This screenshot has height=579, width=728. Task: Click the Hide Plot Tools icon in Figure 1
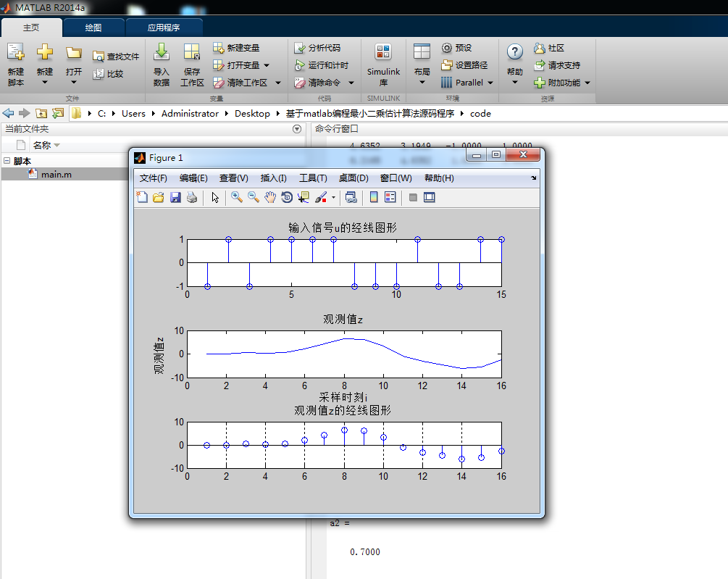[413, 197]
